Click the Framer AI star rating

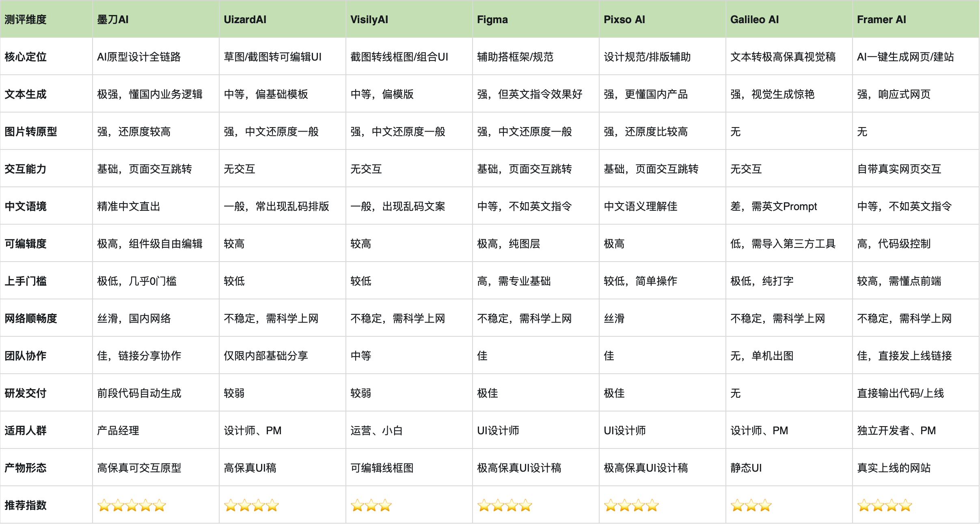coord(885,505)
